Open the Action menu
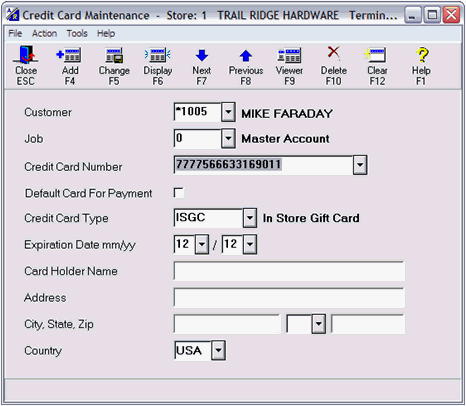The height and width of the screenshot is (406, 466). click(44, 33)
